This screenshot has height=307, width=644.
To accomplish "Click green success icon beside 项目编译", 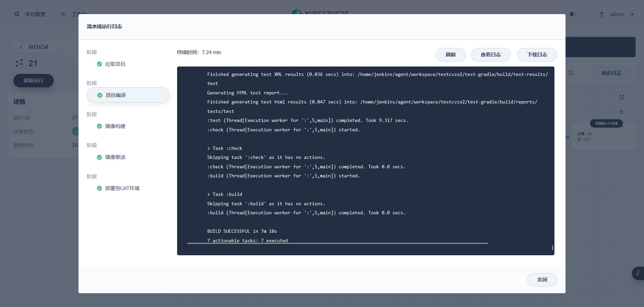I will point(100,95).
